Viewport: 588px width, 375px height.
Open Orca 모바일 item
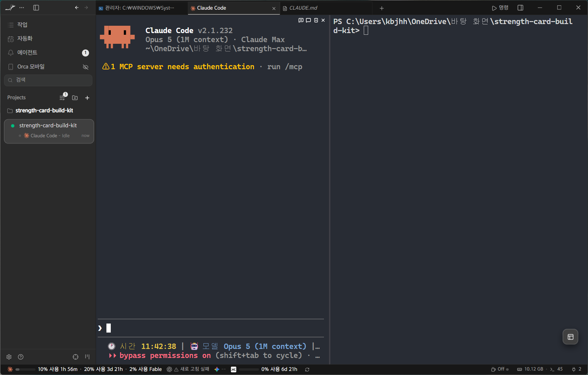(48, 67)
